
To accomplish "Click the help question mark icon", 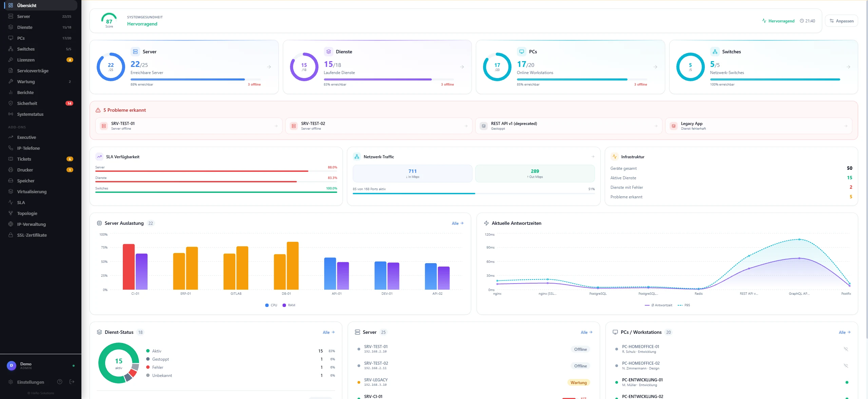I will tap(60, 382).
